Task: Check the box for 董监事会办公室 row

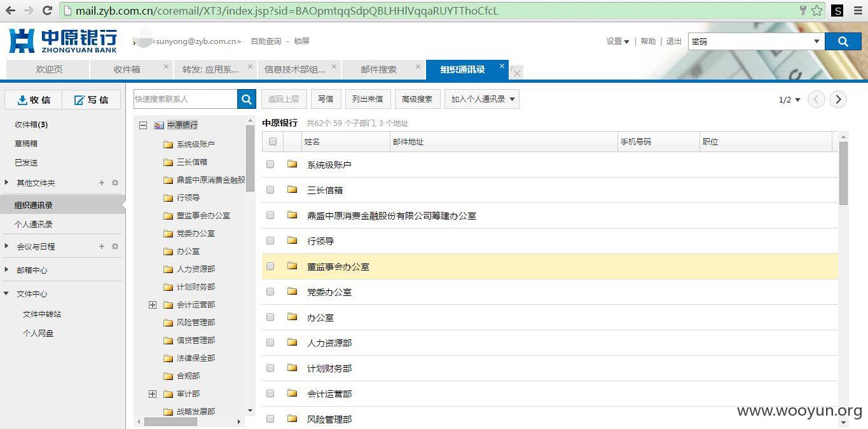Action: 270,266
